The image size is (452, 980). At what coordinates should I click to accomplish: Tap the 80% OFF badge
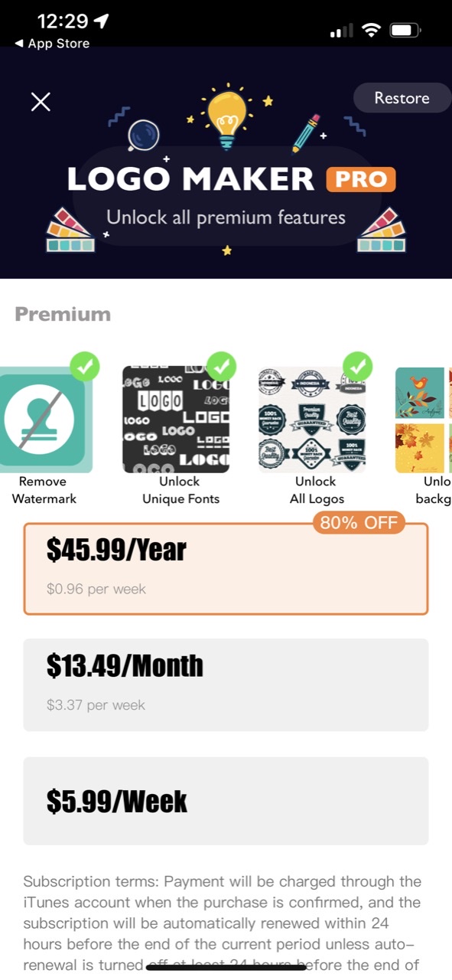359,524
